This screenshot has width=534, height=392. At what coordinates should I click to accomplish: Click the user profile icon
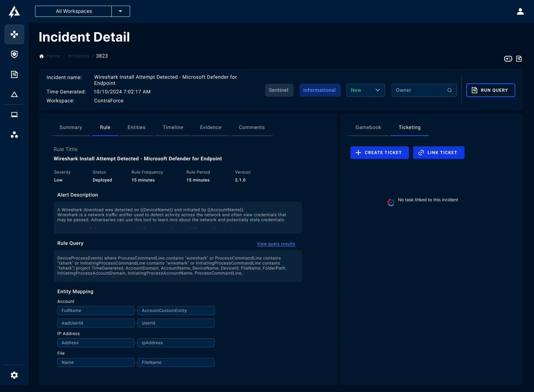pos(520,12)
